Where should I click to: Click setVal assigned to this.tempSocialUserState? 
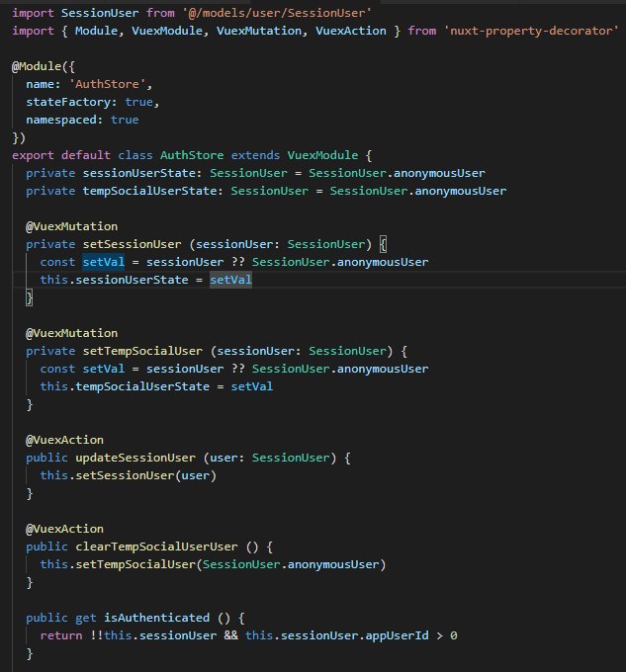click(252, 386)
